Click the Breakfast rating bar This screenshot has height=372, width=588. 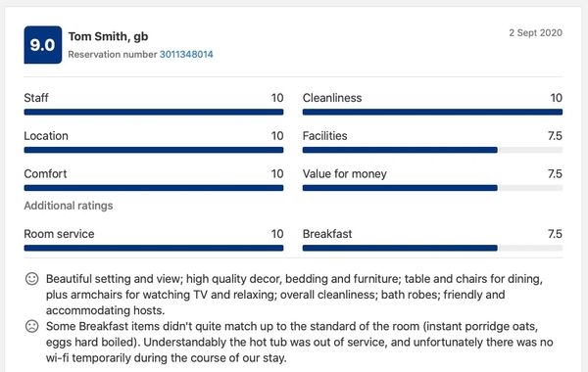432,248
